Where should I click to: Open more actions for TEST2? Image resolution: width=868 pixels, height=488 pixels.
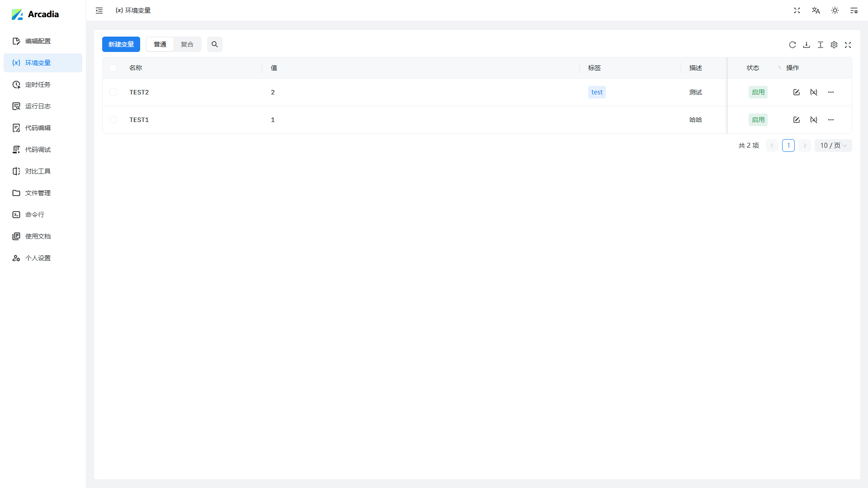coord(830,92)
